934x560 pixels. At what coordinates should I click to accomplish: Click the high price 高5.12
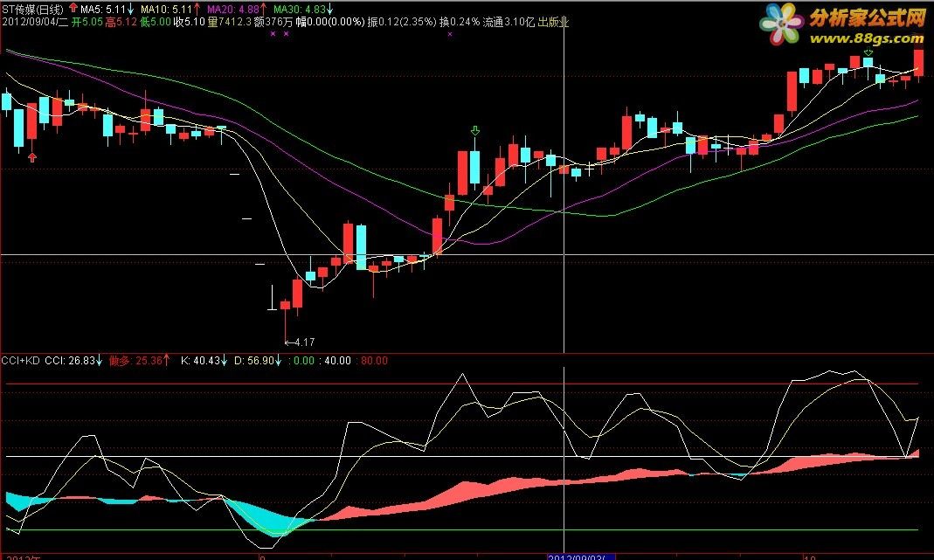coord(121,22)
